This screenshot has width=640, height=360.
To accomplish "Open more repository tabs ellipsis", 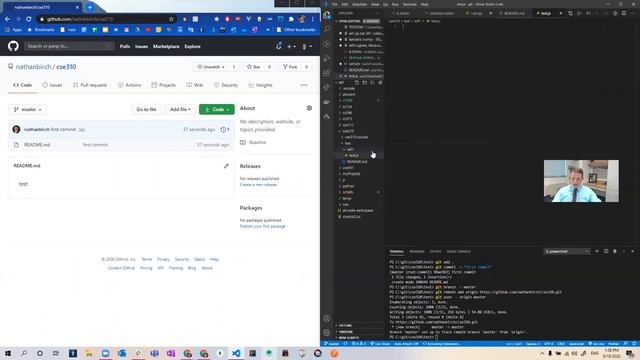I will 304,85.
